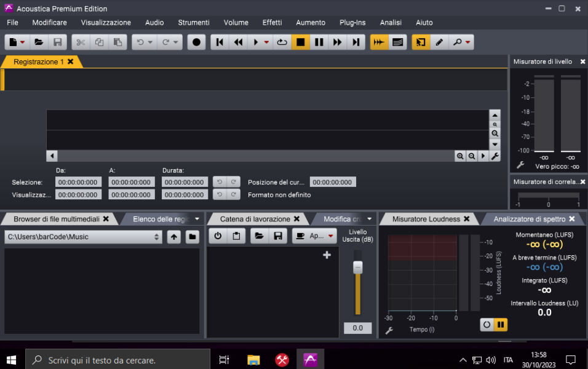
Task: Expand the undo history dropdown
Action: [150, 42]
